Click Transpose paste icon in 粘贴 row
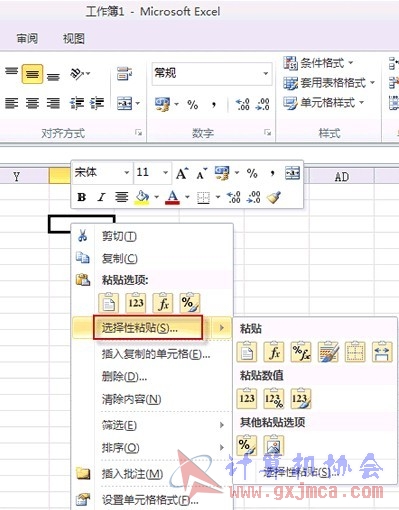 382,352
